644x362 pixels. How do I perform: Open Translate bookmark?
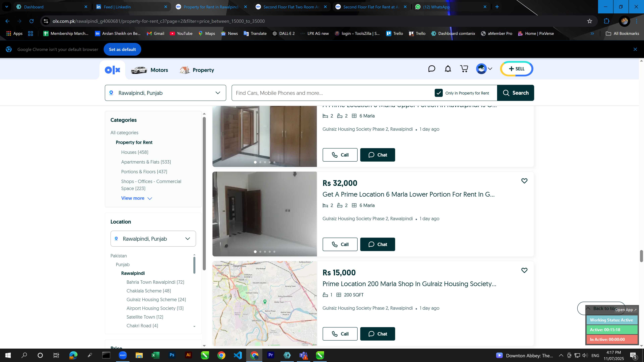coord(255,34)
